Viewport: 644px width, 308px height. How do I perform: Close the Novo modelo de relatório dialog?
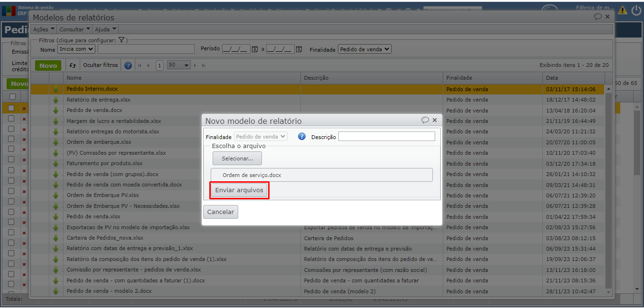[435, 120]
